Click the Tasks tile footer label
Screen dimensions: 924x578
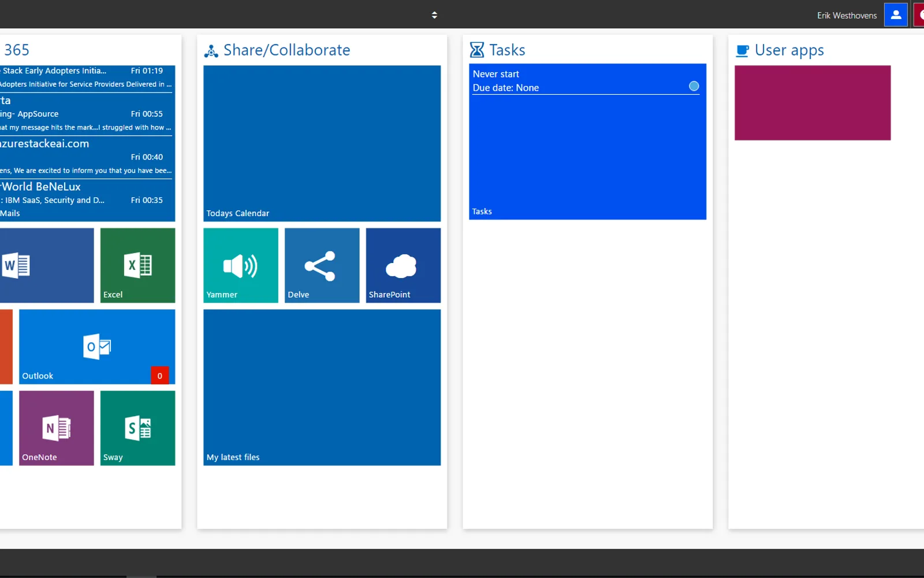click(482, 212)
